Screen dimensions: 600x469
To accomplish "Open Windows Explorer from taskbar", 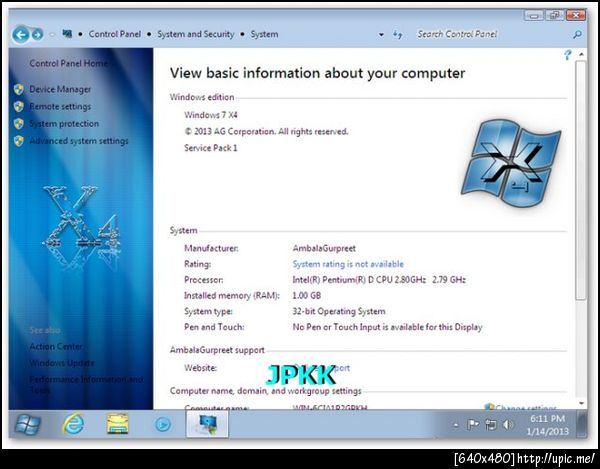I will (117, 424).
